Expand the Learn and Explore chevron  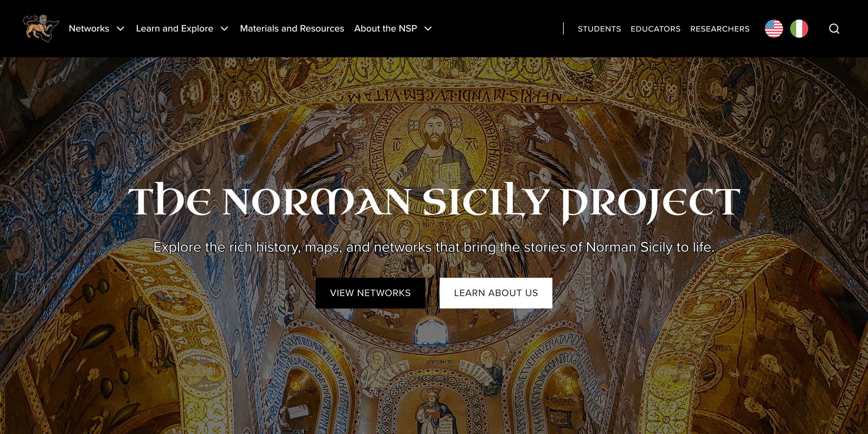[224, 29]
